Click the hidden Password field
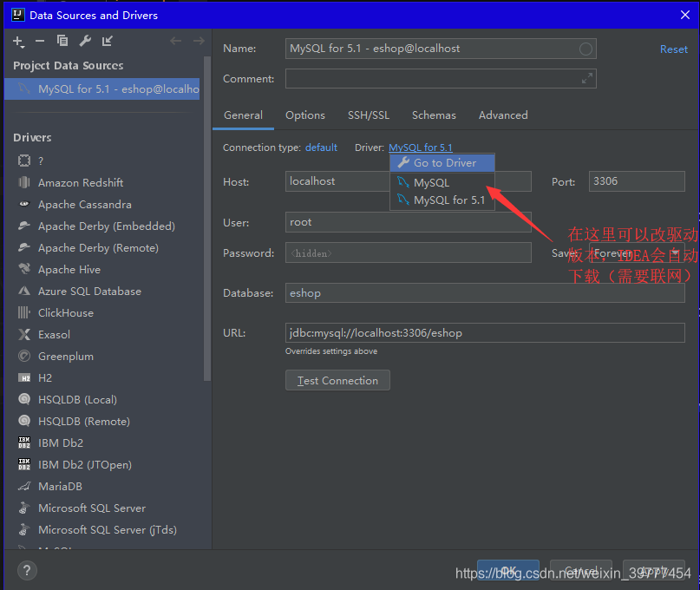Screen dimensions: 700x590 pyautogui.click(x=408, y=252)
